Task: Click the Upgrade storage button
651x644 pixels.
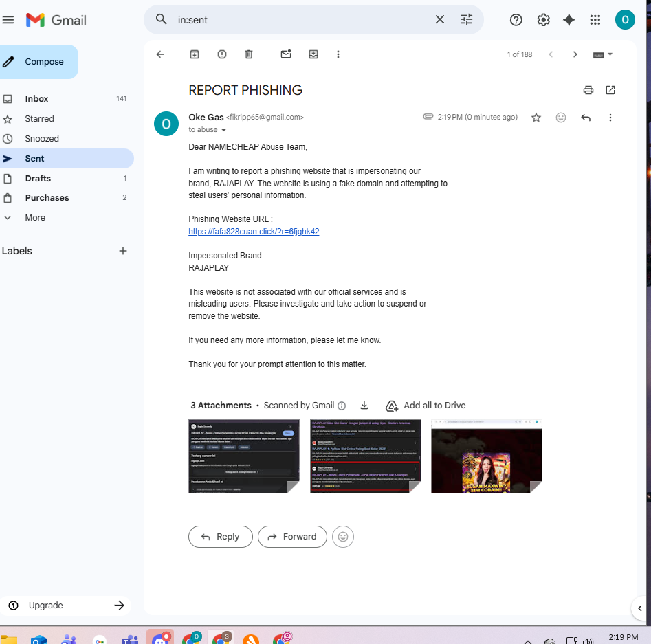Action: [67, 606]
